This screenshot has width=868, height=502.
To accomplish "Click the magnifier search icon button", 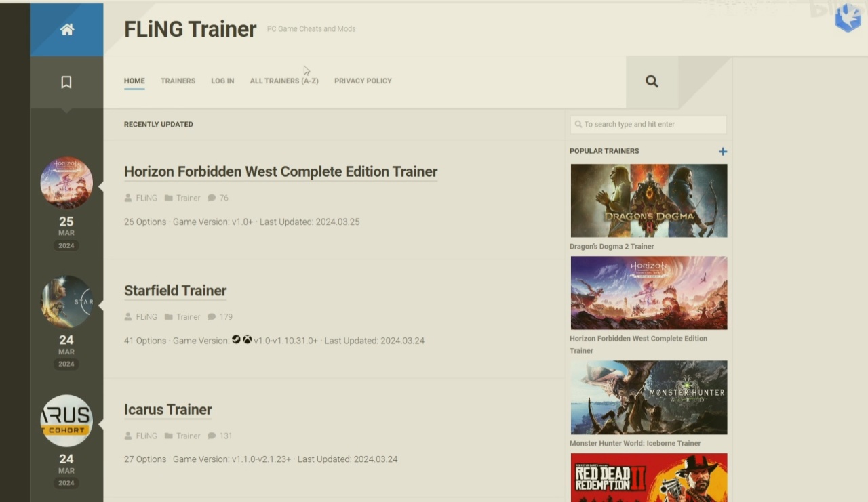I will [652, 81].
